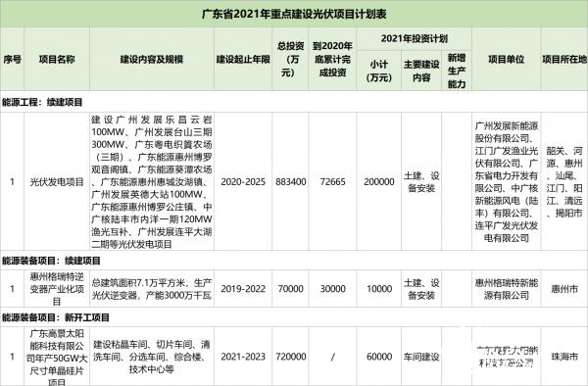Click the 能源装备项目：续建项目 section row

(x=294, y=261)
